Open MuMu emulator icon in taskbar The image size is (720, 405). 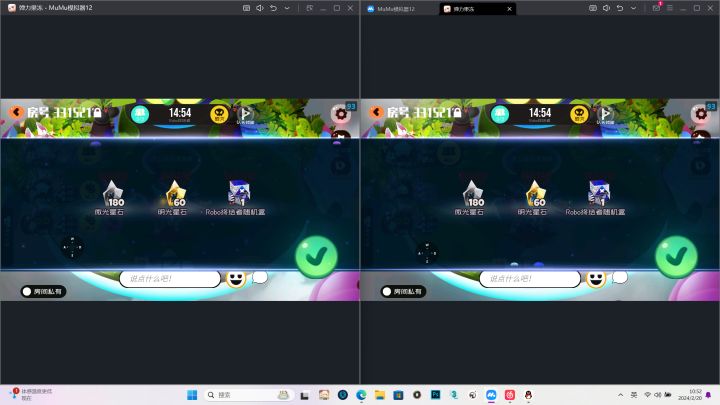click(491, 395)
